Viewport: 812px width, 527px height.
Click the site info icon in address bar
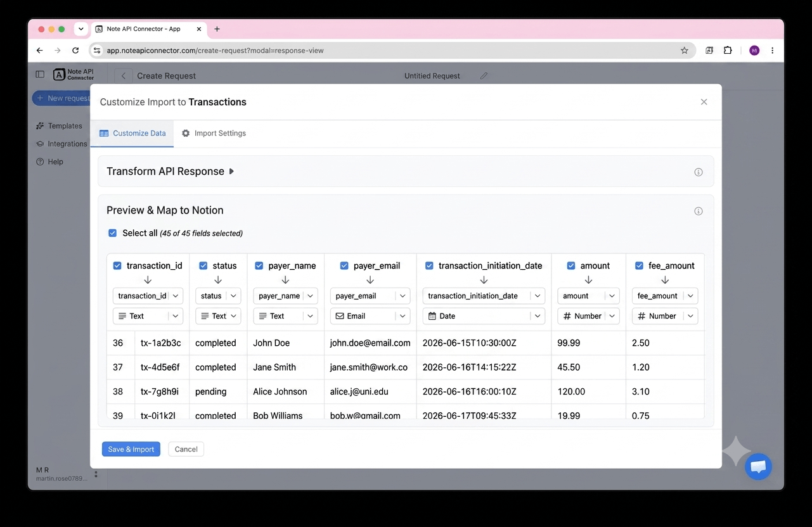point(97,51)
